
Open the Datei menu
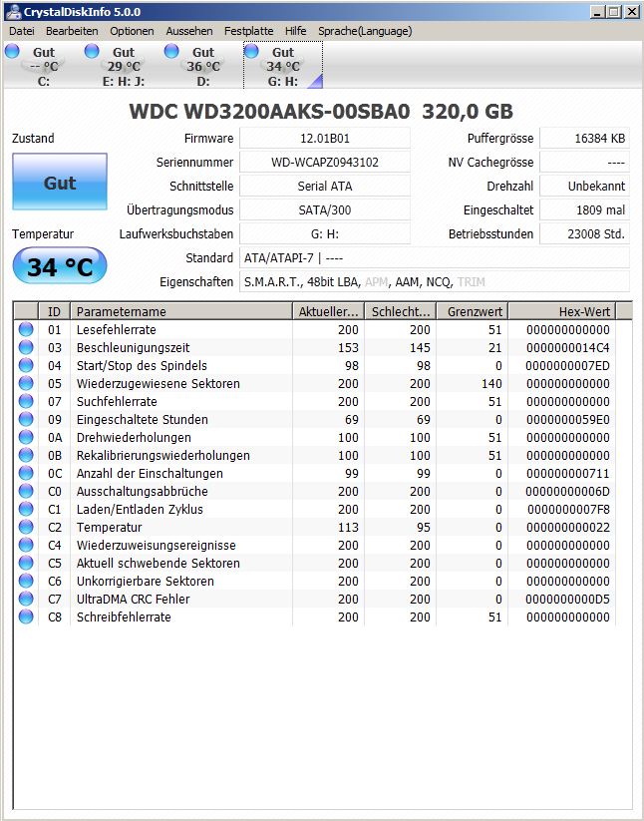click(x=22, y=31)
